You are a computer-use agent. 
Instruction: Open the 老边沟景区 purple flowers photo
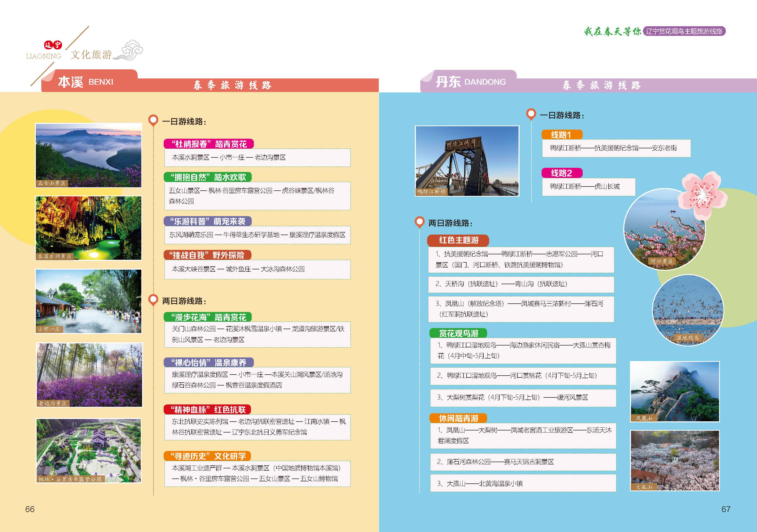[x=89, y=375]
